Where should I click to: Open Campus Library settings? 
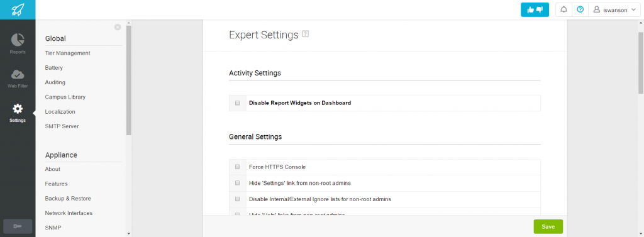65,97
